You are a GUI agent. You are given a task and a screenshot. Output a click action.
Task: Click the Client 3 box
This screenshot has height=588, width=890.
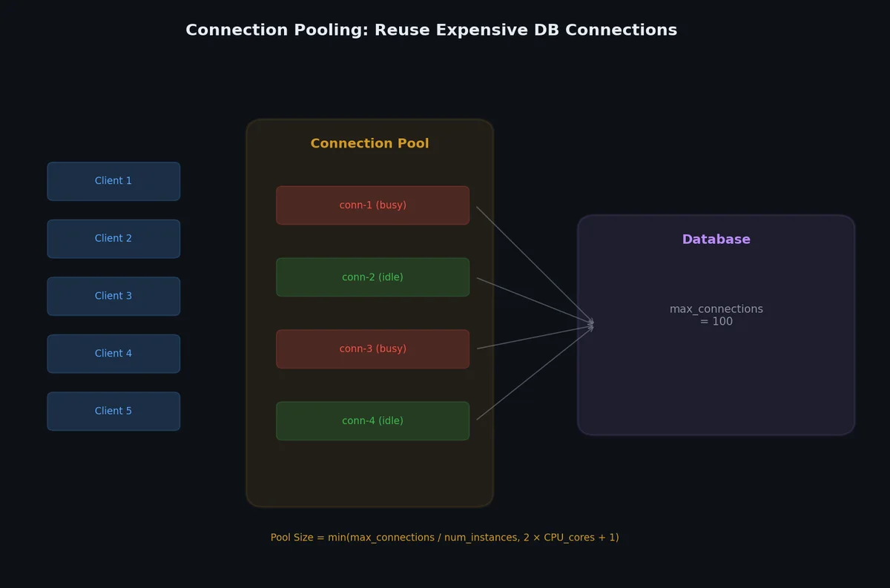(113, 296)
